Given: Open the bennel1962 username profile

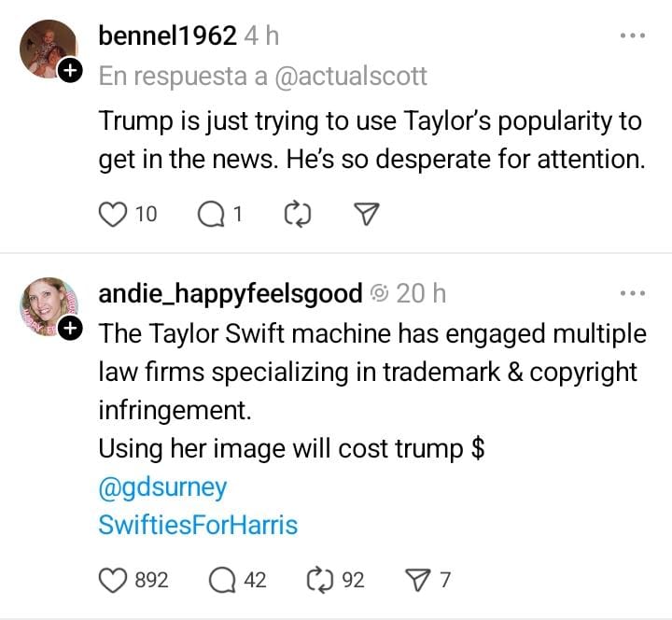Looking at the screenshot, I should point(167,35).
